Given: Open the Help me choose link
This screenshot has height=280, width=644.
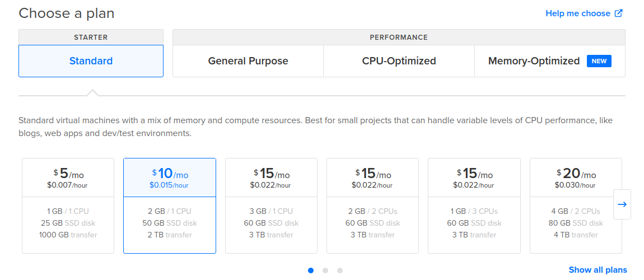Looking at the screenshot, I should (577, 13).
